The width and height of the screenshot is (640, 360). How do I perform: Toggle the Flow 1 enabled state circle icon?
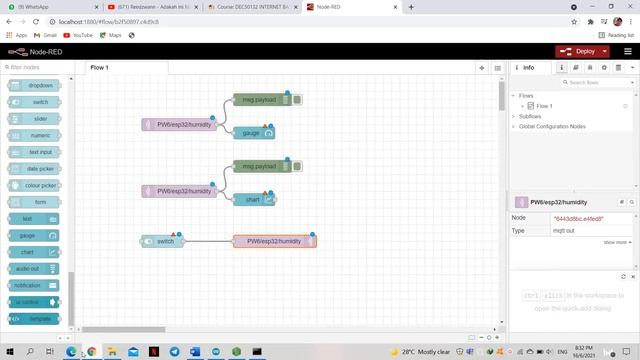625,106
